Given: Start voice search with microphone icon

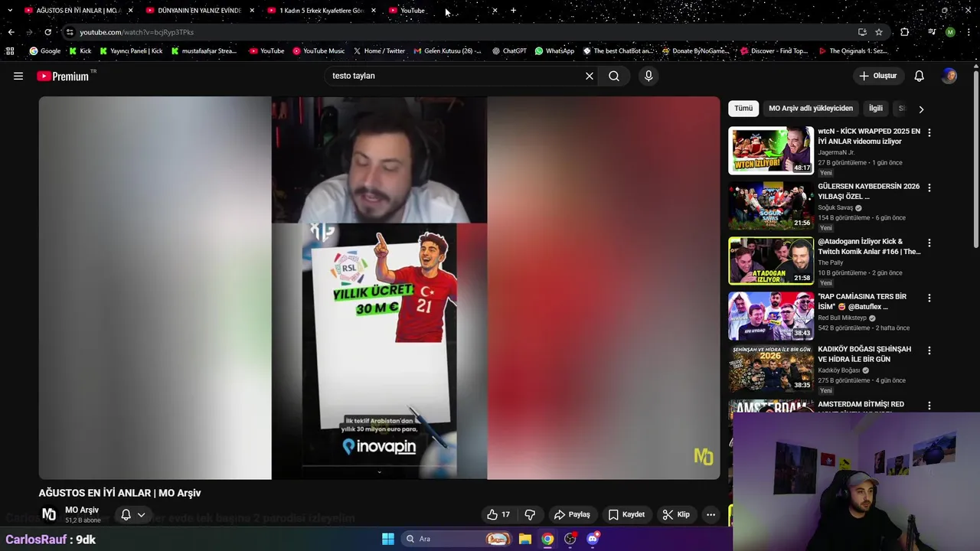Looking at the screenshot, I should tap(648, 76).
